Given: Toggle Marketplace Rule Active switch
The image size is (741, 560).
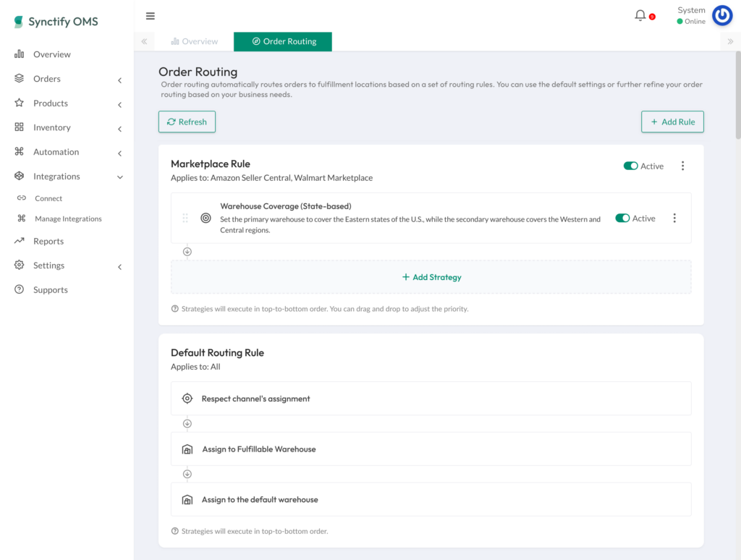Looking at the screenshot, I should click(x=631, y=166).
